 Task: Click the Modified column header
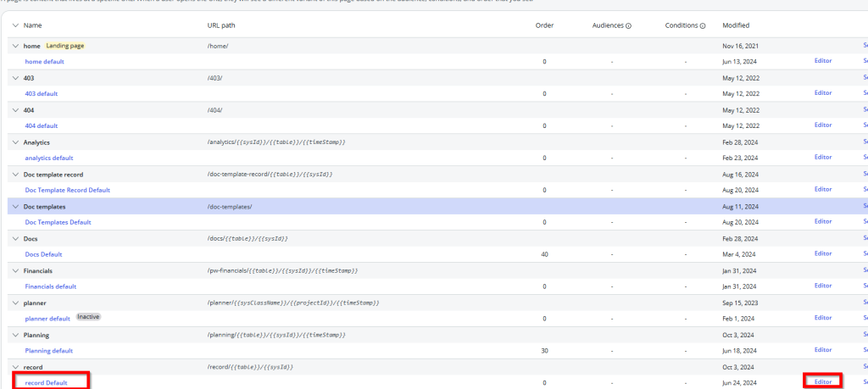[736, 25]
